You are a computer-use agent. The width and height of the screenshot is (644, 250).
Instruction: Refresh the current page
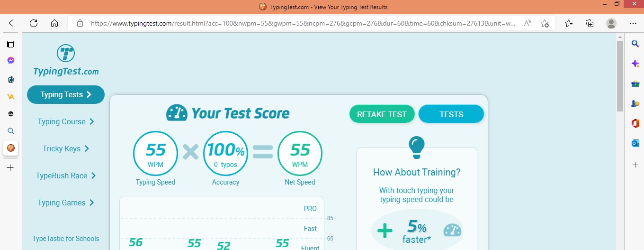click(34, 23)
